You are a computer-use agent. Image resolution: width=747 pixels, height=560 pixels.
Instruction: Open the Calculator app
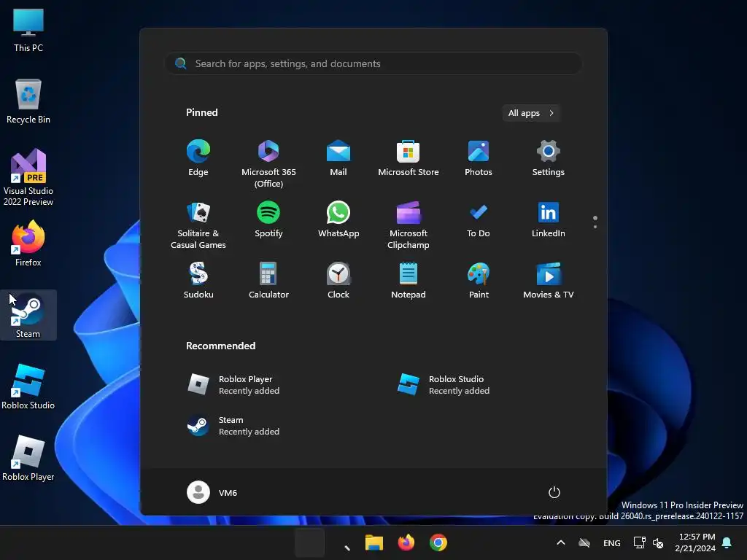(268, 281)
